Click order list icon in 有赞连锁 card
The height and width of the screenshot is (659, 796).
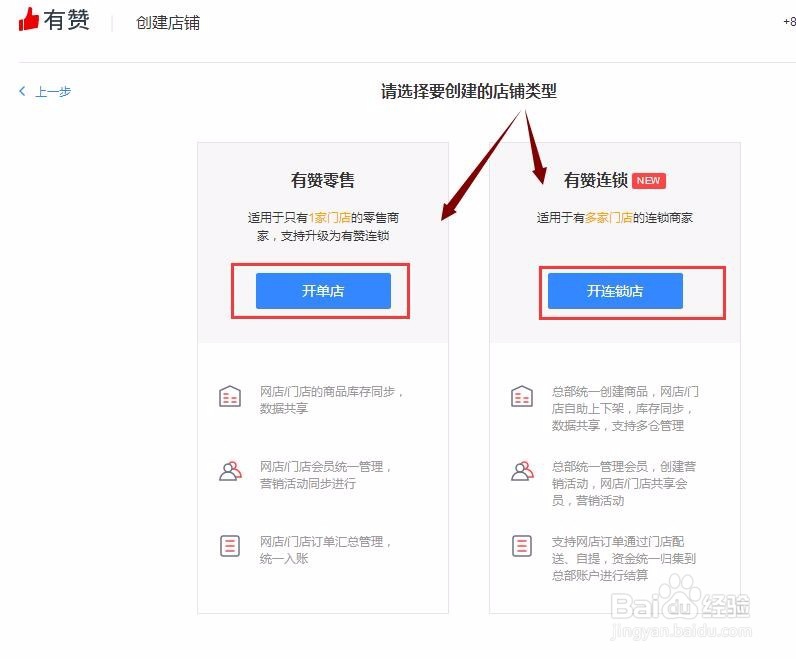pos(521,546)
